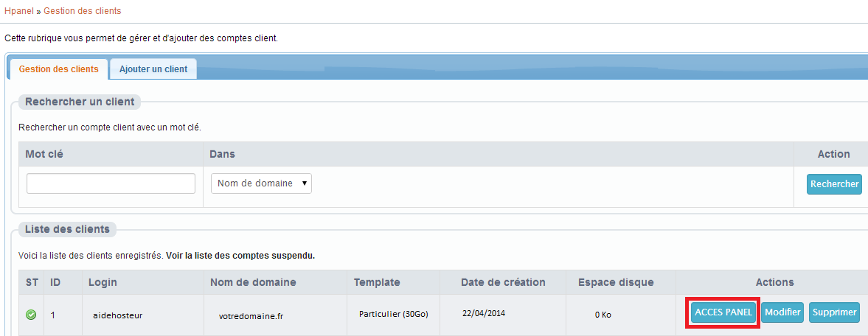Click Modifier for client aidehosteur
This screenshot has width=868, height=336.
[782, 312]
